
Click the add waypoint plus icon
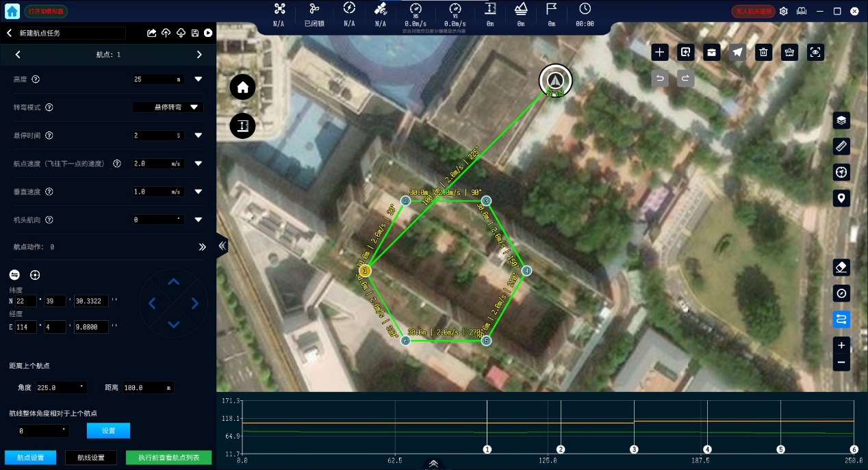point(659,52)
